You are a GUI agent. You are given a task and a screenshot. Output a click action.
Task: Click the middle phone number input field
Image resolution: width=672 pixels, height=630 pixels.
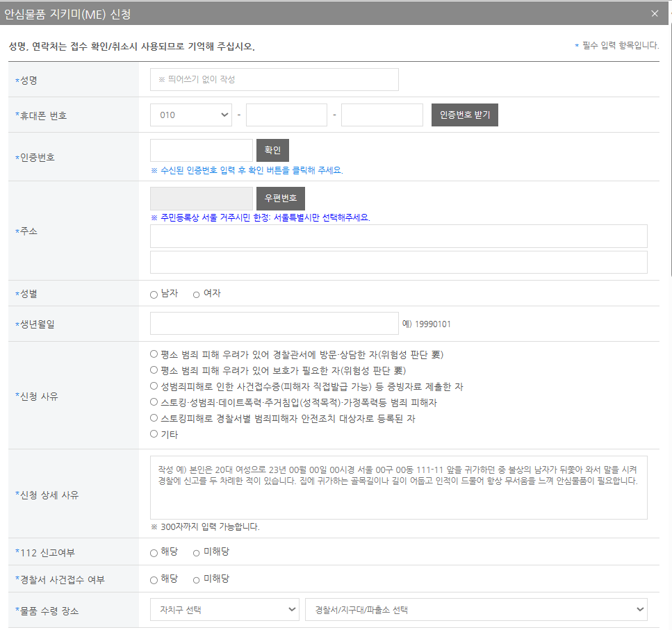tap(286, 114)
